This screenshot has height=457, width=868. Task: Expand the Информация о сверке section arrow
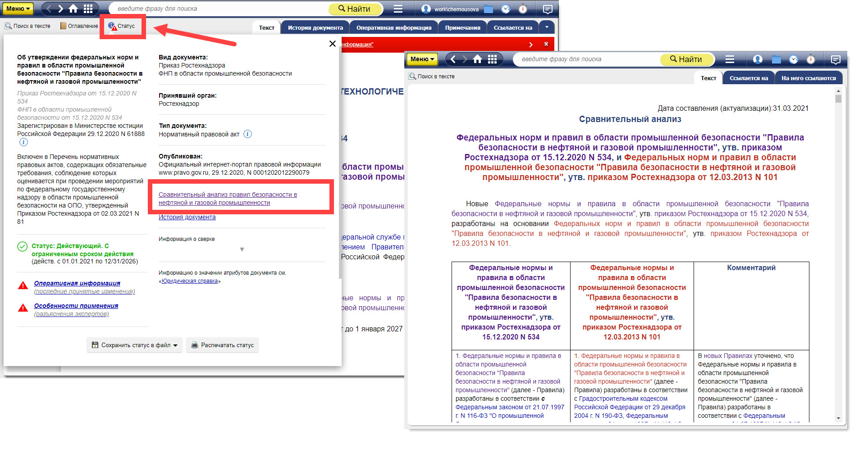242,249
